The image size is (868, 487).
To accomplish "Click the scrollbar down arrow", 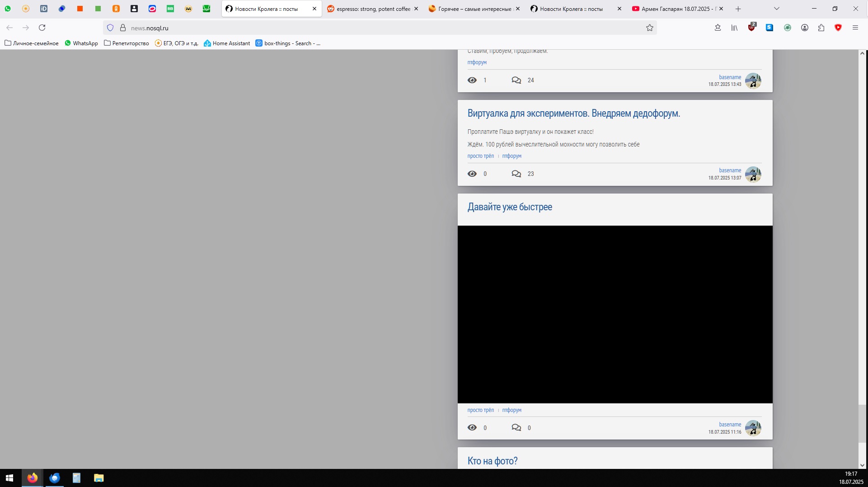I will pyautogui.click(x=862, y=465).
